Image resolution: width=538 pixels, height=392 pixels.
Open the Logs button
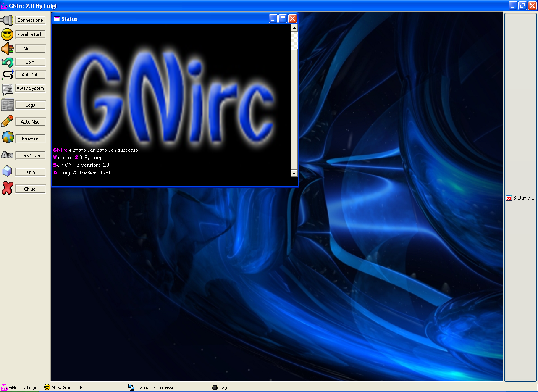coord(30,105)
